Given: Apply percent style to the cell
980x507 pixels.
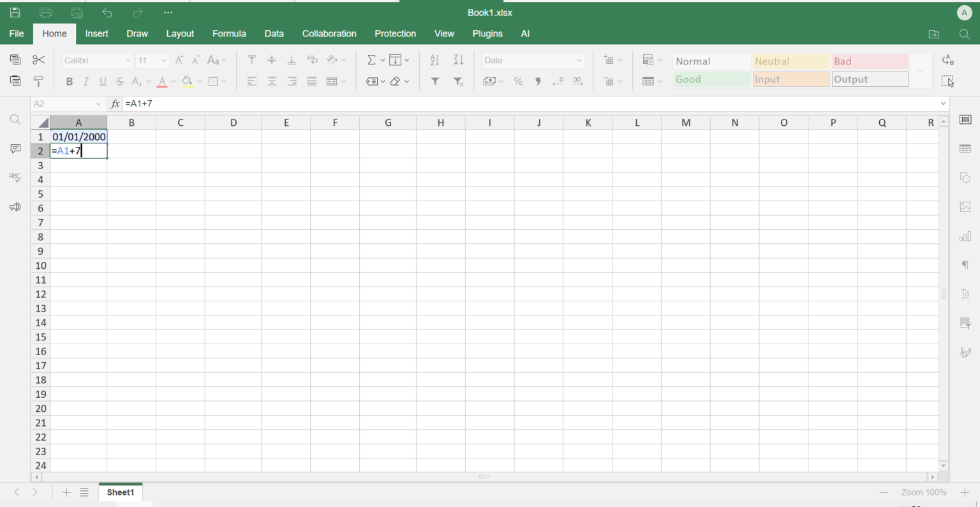Looking at the screenshot, I should [x=518, y=81].
